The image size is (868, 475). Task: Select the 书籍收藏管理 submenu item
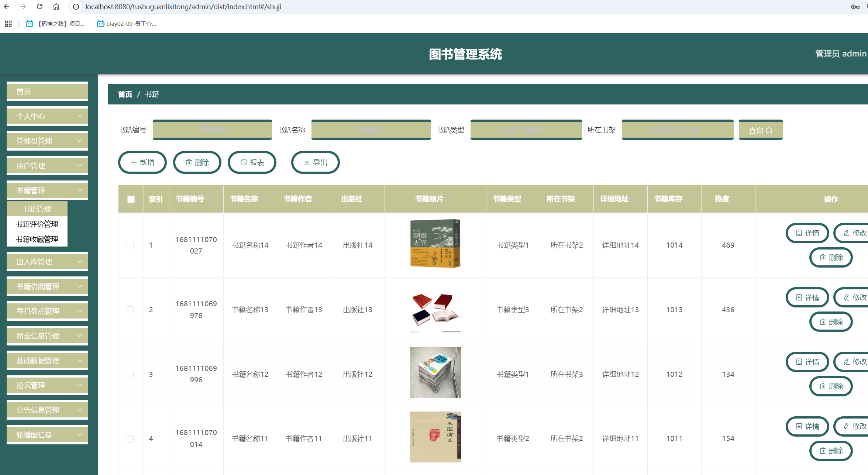pos(37,239)
